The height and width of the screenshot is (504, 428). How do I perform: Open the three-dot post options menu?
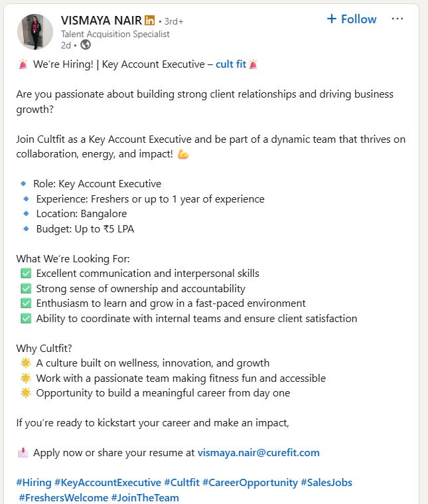(397, 19)
